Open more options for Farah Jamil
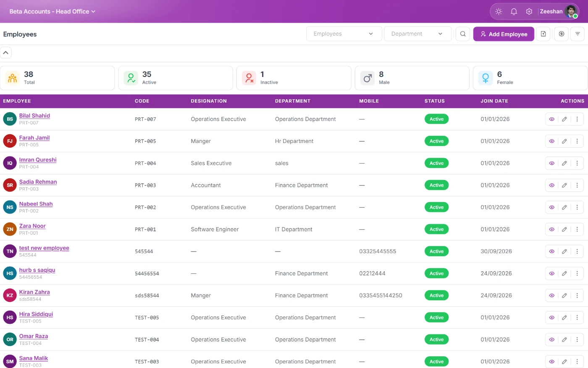Screen dimensions: 588x368 (577, 141)
